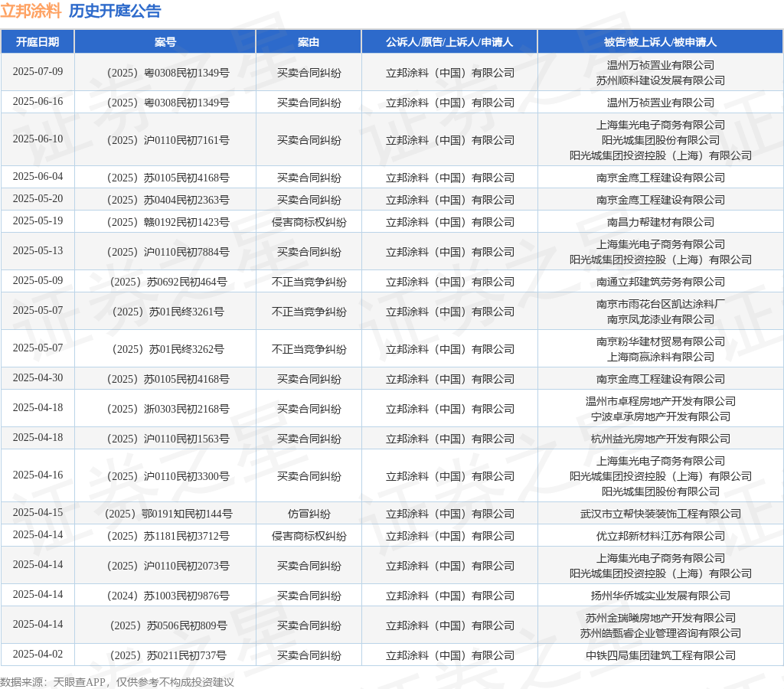Select case number (2025)苏0692民初464号
The image size is (784, 689).
click(168, 282)
